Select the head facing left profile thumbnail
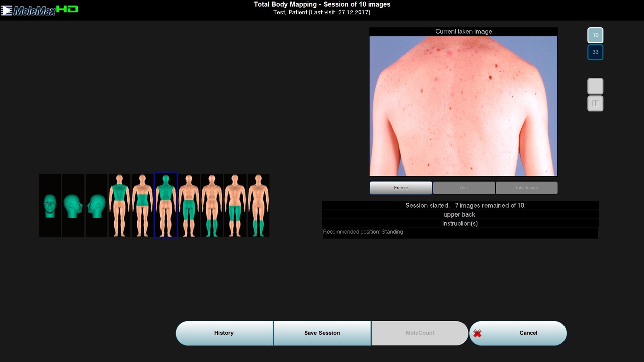Image resolution: width=644 pixels, height=362 pixels. click(x=97, y=206)
